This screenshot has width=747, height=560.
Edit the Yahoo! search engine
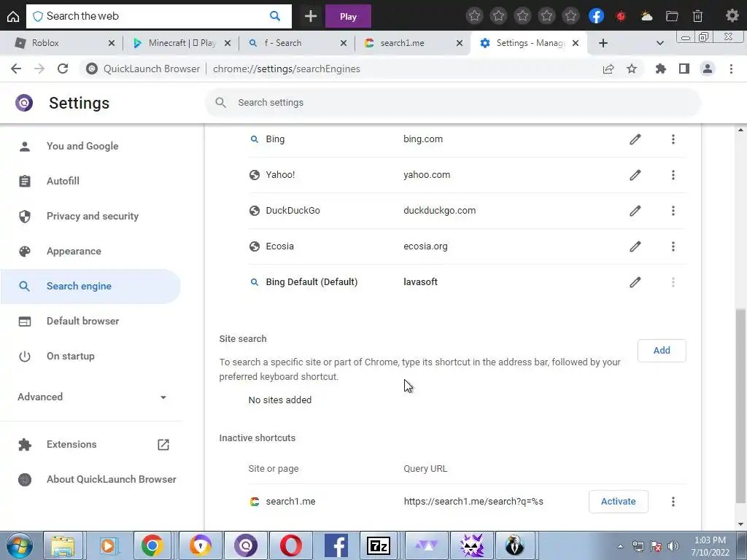coord(635,175)
